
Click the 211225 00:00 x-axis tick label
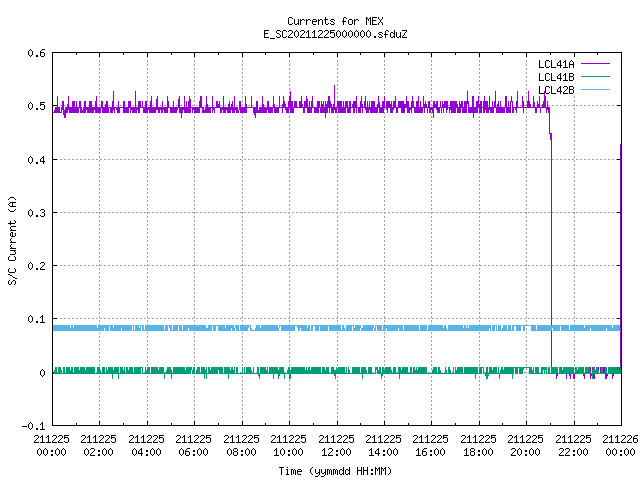(x=51, y=446)
